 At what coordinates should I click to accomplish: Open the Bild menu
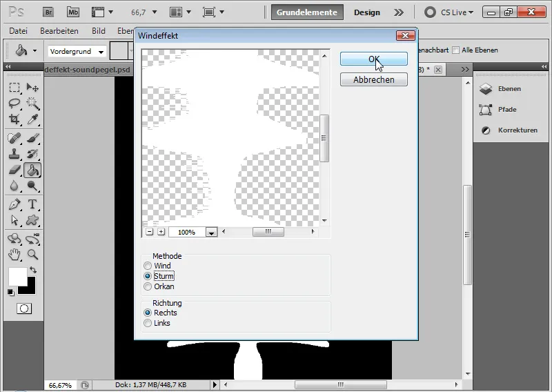99,31
